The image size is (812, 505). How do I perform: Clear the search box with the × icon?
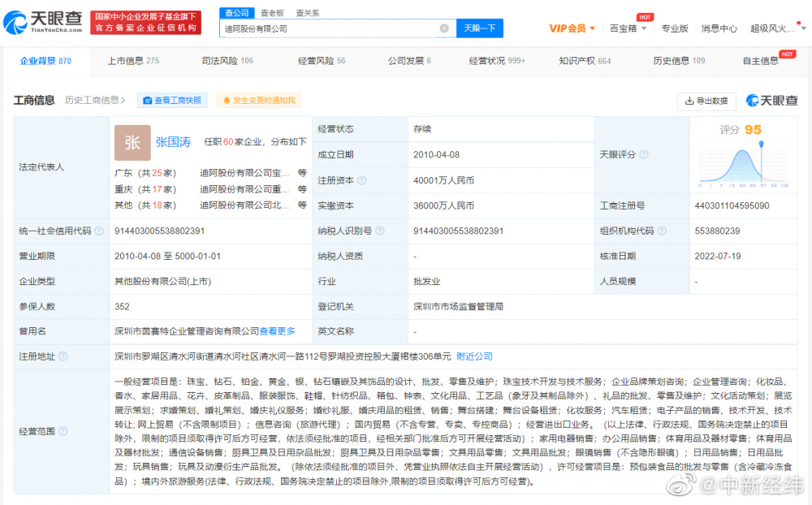tap(443, 27)
